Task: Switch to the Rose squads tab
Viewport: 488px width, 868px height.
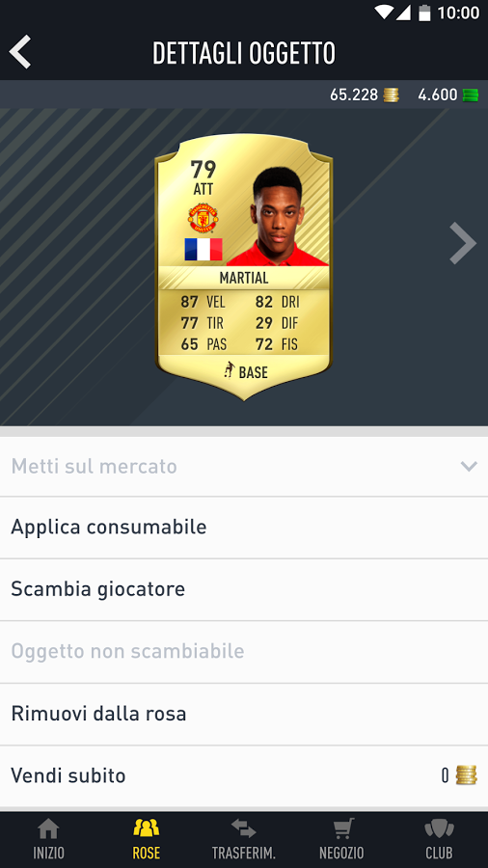Action: (x=146, y=839)
